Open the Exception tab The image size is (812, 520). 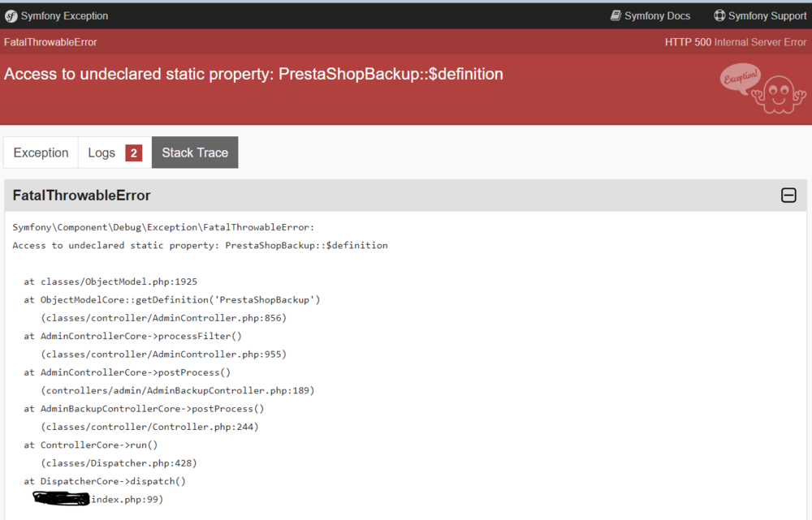point(41,153)
